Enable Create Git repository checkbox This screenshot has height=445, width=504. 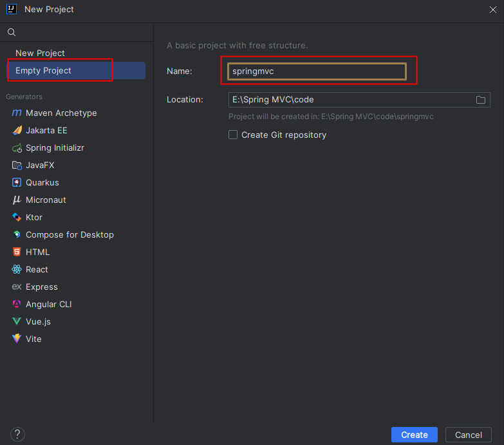(233, 135)
